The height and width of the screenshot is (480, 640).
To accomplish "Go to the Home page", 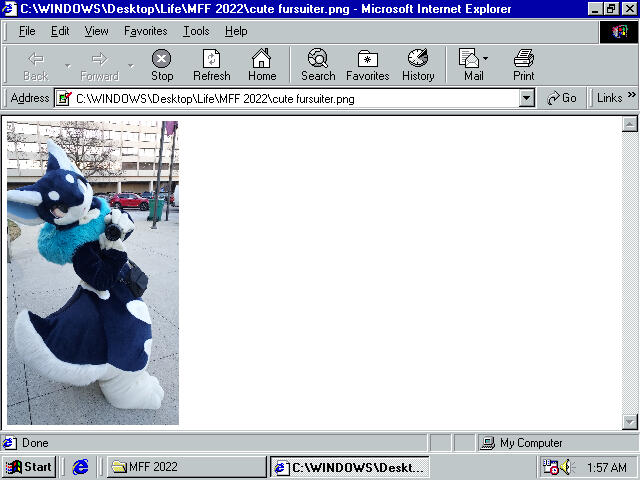I will click(x=262, y=65).
